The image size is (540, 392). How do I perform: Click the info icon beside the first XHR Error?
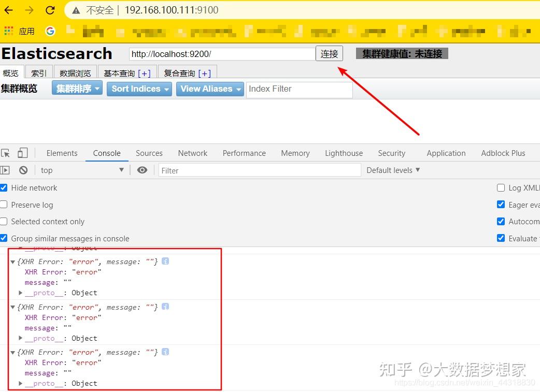point(165,262)
